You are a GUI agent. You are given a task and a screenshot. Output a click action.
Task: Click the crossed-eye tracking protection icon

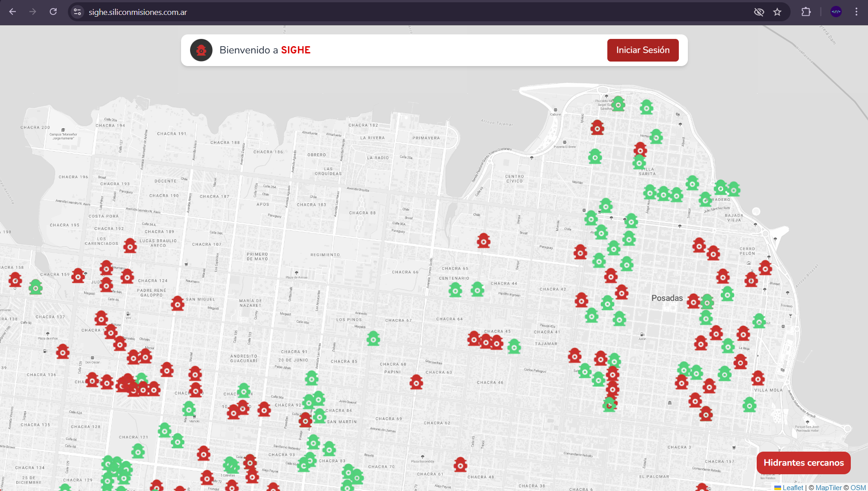pos(759,12)
